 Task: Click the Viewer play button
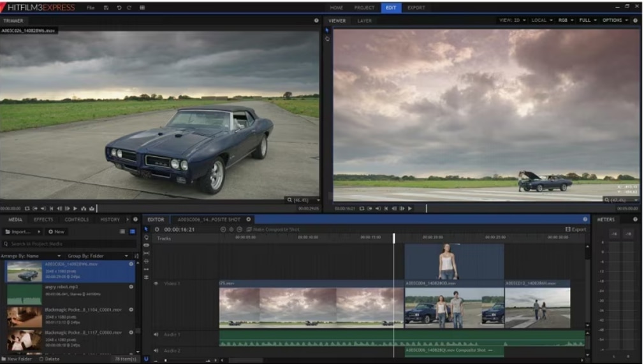[409, 208]
